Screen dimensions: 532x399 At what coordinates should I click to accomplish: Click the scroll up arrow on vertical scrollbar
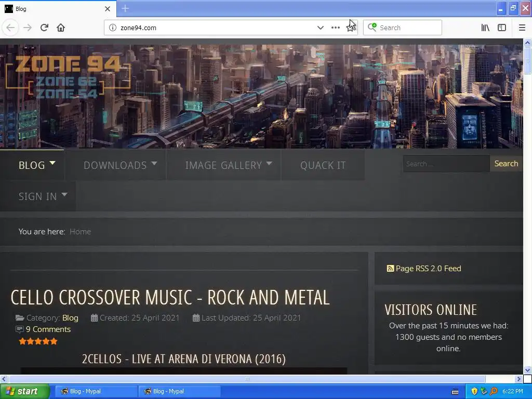click(527, 43)
